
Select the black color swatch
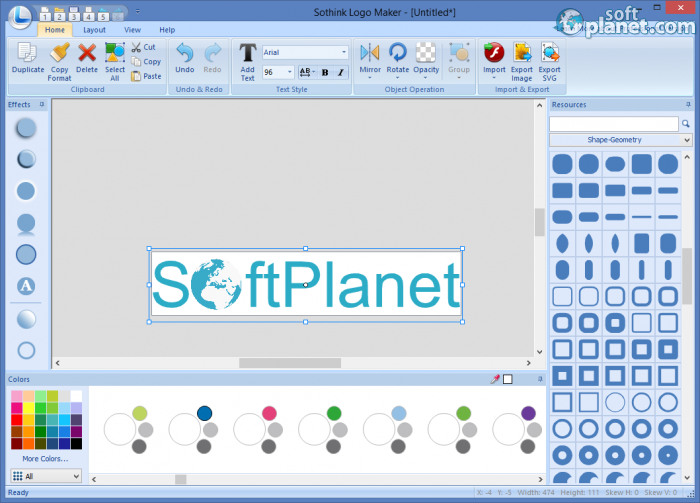click(76, 444)
